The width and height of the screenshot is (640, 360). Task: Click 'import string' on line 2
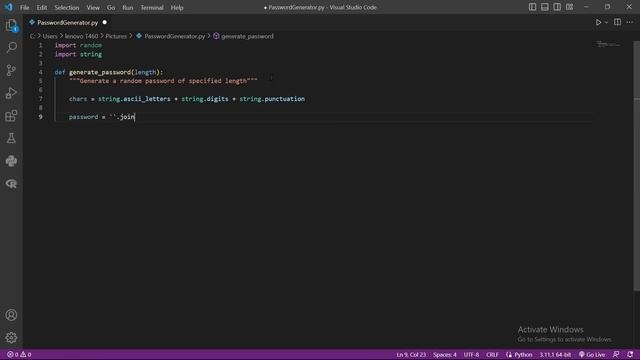click(78, 54)
